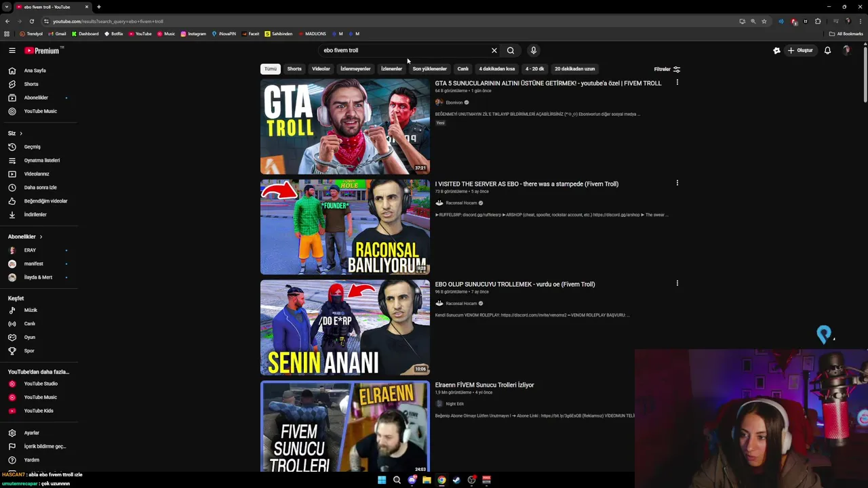Open All Bookmarks folder
The width and height of the screenshot is (868, 488).
(x=846, y=34)
